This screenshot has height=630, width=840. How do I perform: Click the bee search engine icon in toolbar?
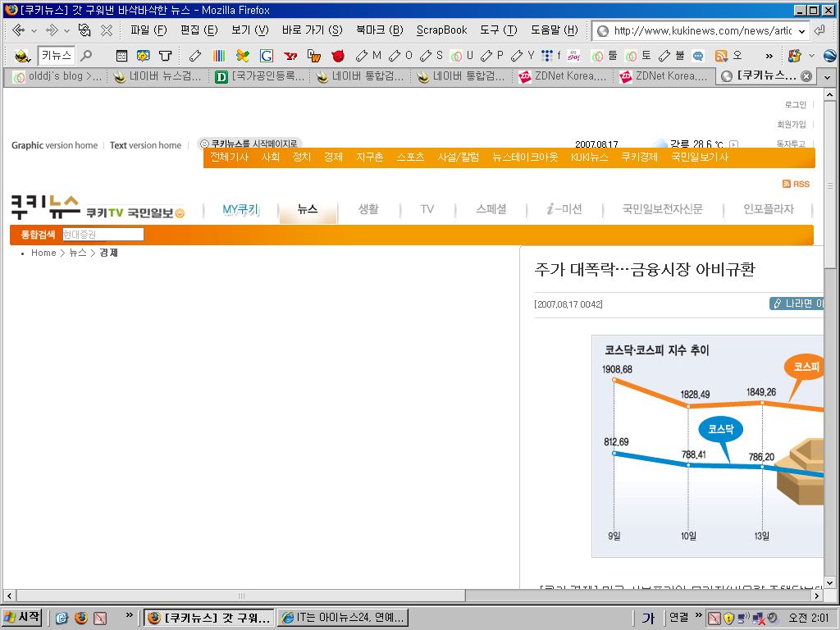(x=22, y=55)
